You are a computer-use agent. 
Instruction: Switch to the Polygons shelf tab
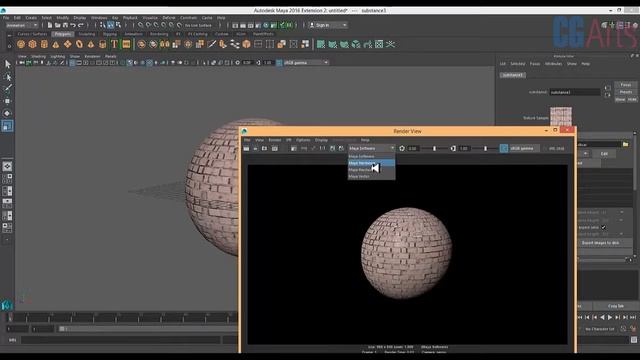point(62,34)
